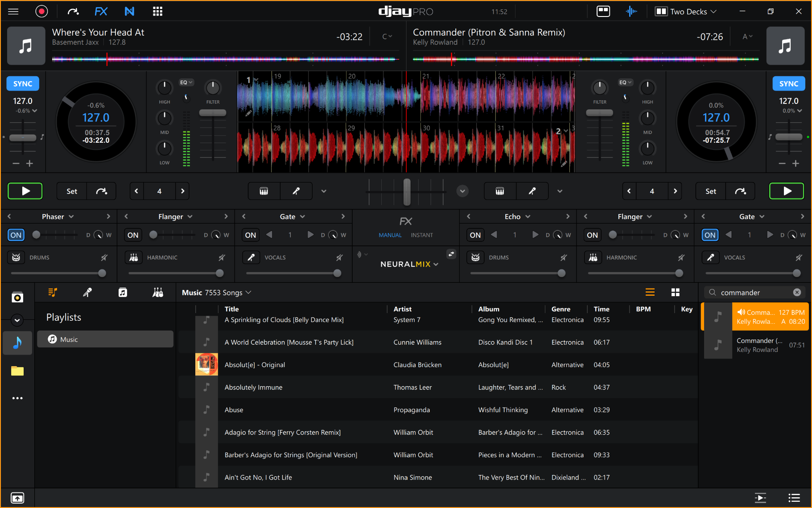Enable right deck Echo ON button
Screen dimensions: 812x508
pos(475,235)
